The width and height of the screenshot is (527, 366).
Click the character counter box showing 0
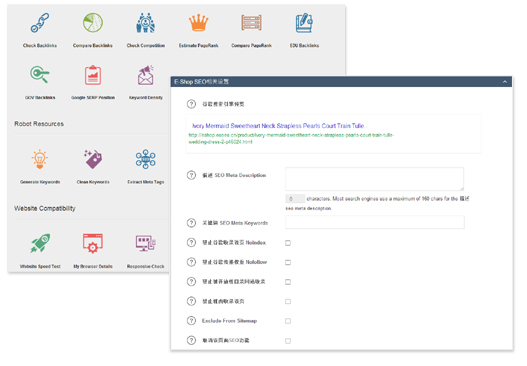[295, 198]
